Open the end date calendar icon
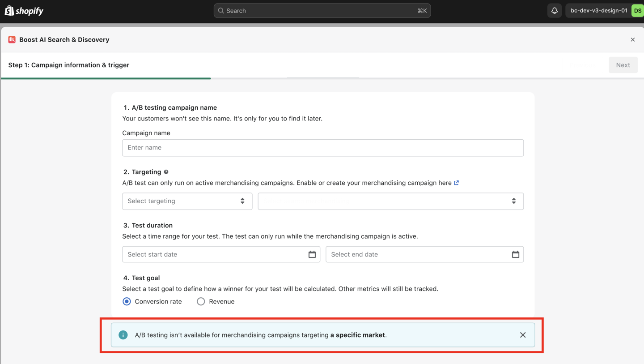Screen dimensions: 644x364 click(516, 254)
